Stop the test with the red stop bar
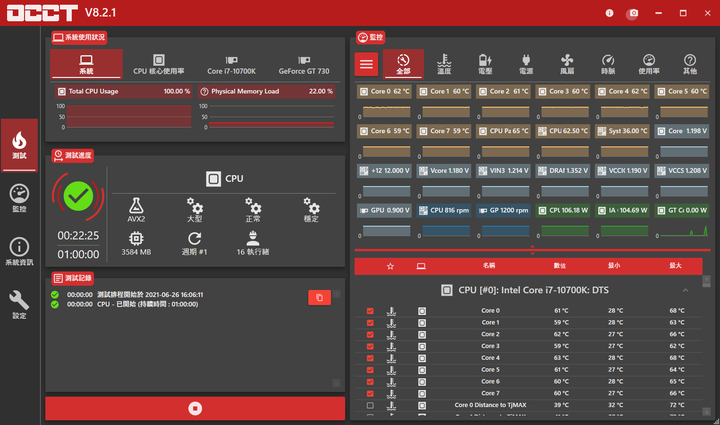Screen dimensions: 720x425 pos(195,408)
